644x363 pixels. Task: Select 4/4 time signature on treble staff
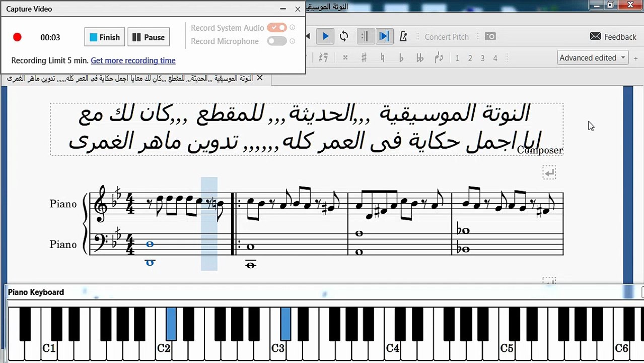[x=130, y=204]
